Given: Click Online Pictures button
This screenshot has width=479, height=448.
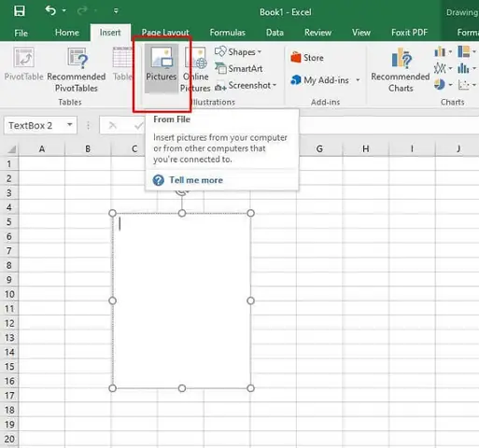Looking at the screenshot, I should [x=195, y=69].
